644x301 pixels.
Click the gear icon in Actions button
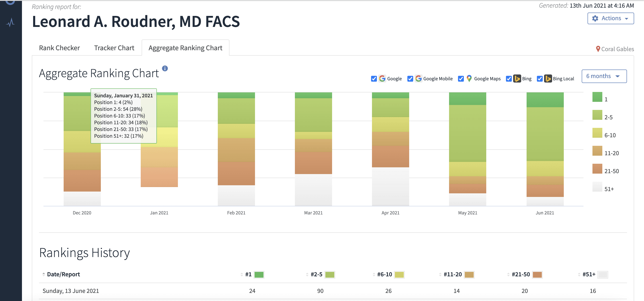pos(595,18)
